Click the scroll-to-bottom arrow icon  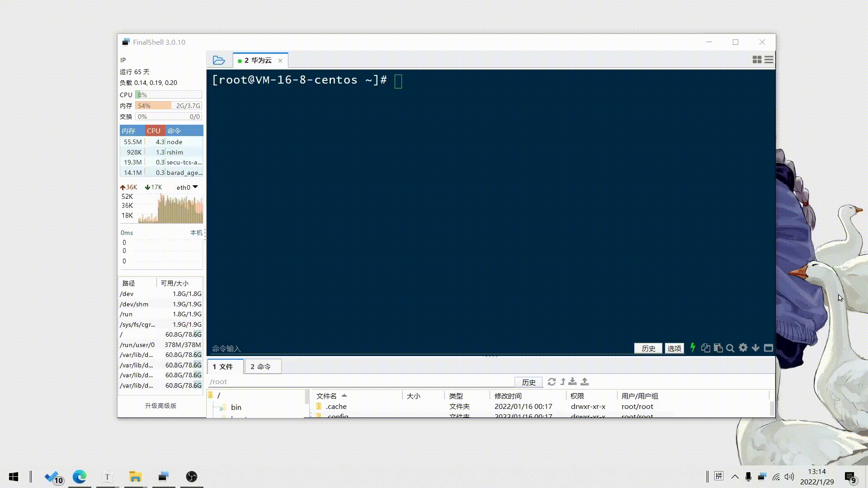point(755,348)
